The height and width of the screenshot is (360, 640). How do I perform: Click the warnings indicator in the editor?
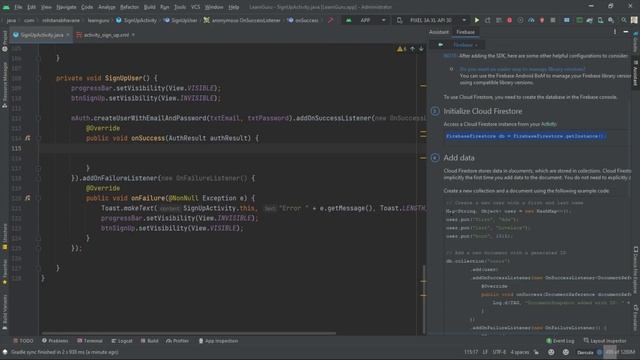[401, 49]
